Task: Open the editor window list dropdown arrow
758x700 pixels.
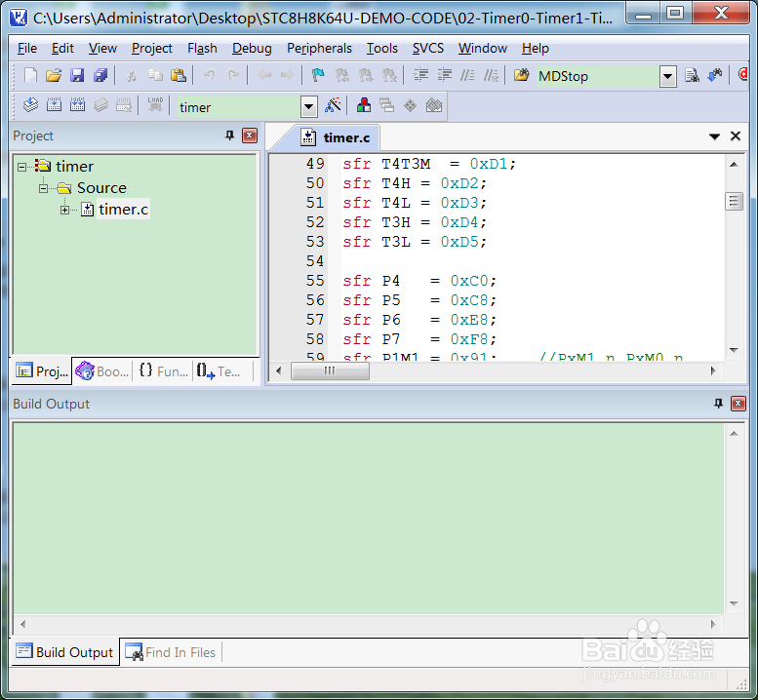Action: (x=714, y=136)
